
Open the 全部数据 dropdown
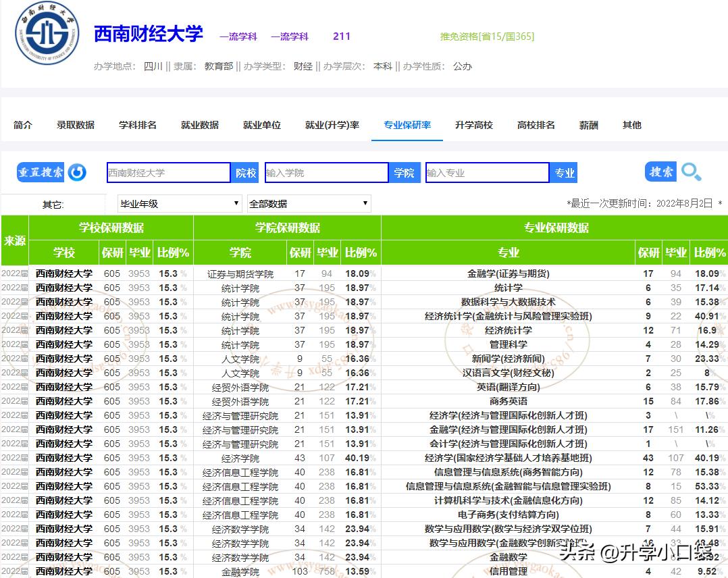(309, 203)
